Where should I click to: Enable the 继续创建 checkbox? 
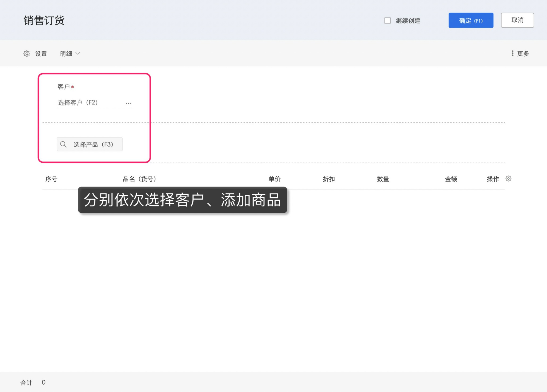(x=387, y=21)
